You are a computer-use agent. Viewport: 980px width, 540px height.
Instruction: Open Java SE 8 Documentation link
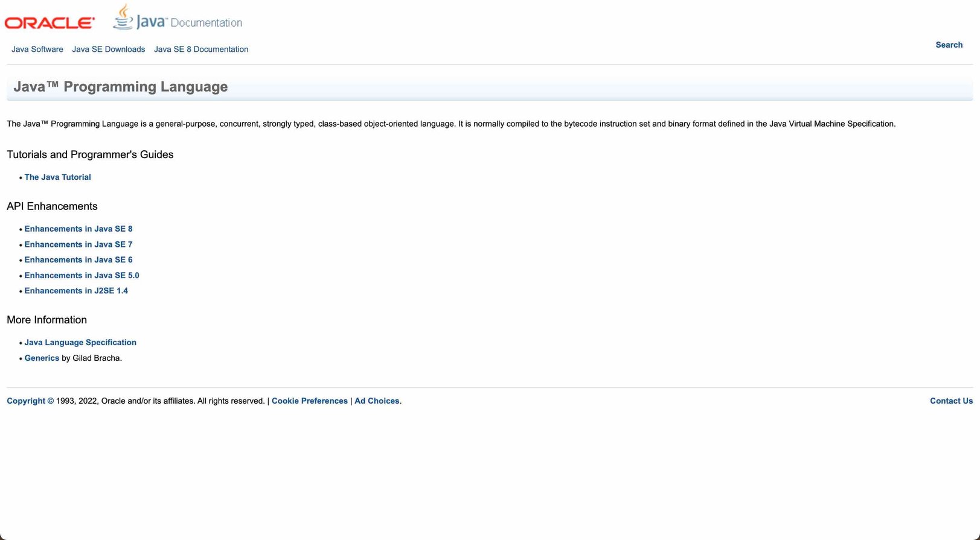[201, 49]
